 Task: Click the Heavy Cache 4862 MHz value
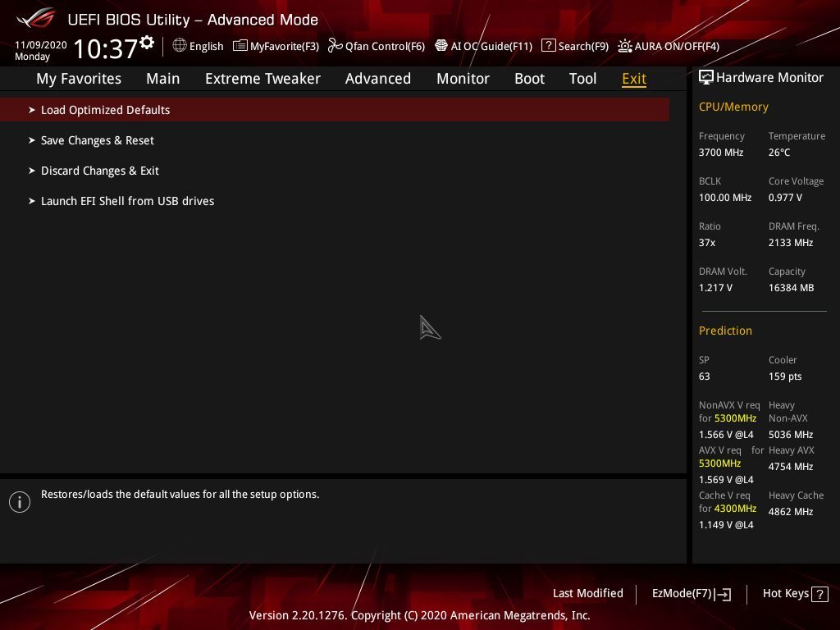point(791,512)
